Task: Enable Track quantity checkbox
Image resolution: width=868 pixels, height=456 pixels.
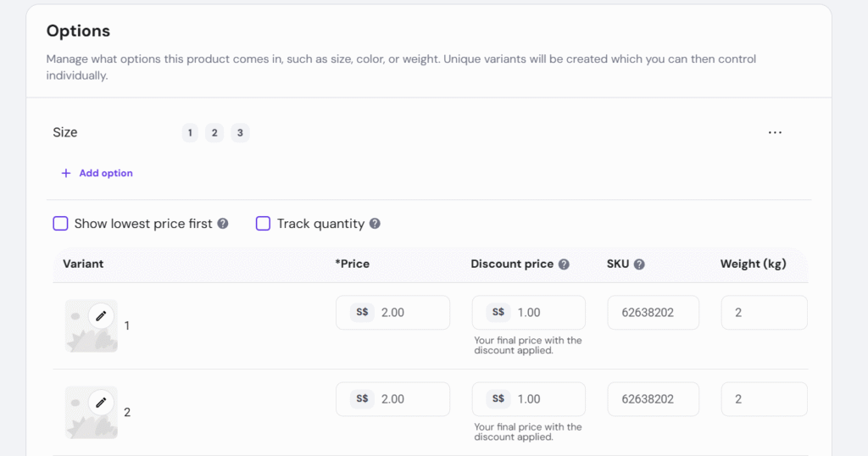Action: [263, 224]
